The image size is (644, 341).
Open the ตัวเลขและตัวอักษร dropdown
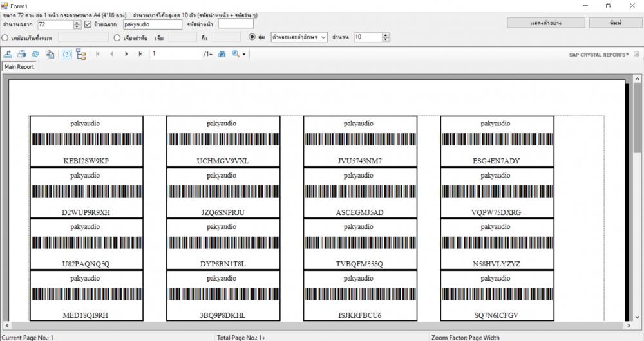coord(299,38)
